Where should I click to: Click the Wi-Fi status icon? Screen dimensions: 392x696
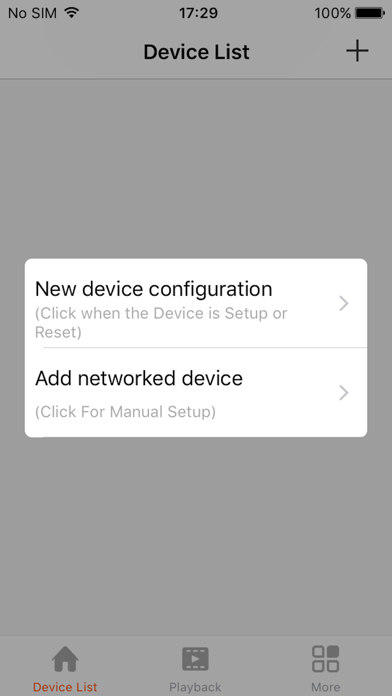pos(71,13)
